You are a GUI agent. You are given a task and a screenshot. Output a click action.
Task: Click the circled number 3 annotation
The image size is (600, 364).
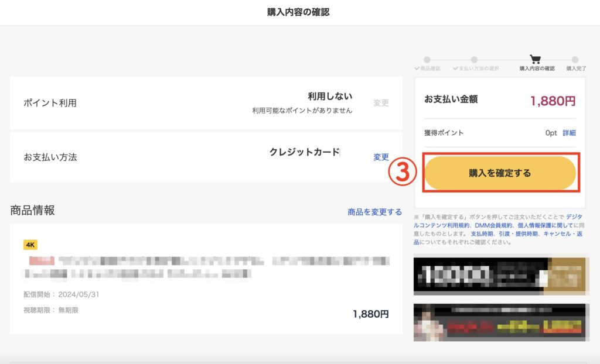tap(403, 173)
